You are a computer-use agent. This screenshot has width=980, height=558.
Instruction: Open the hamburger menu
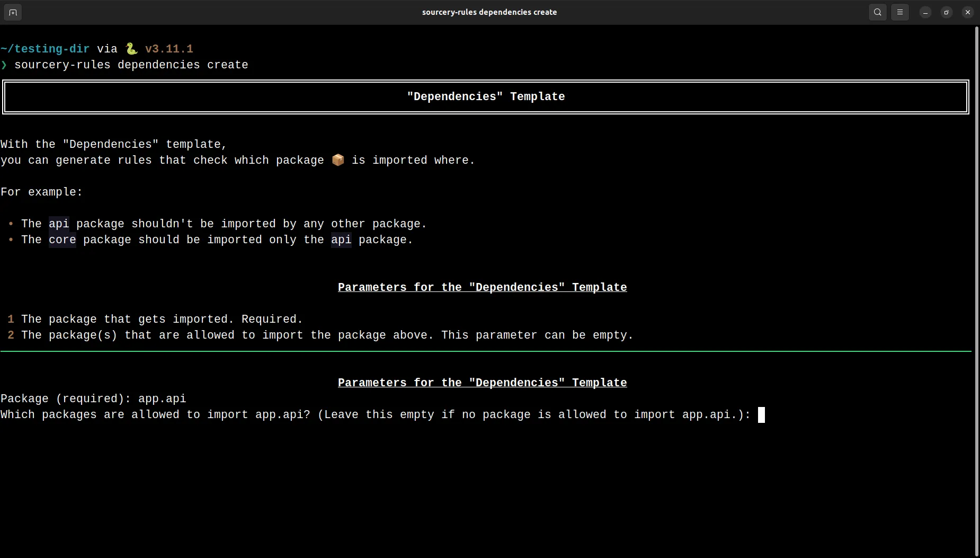pos(899,12)
